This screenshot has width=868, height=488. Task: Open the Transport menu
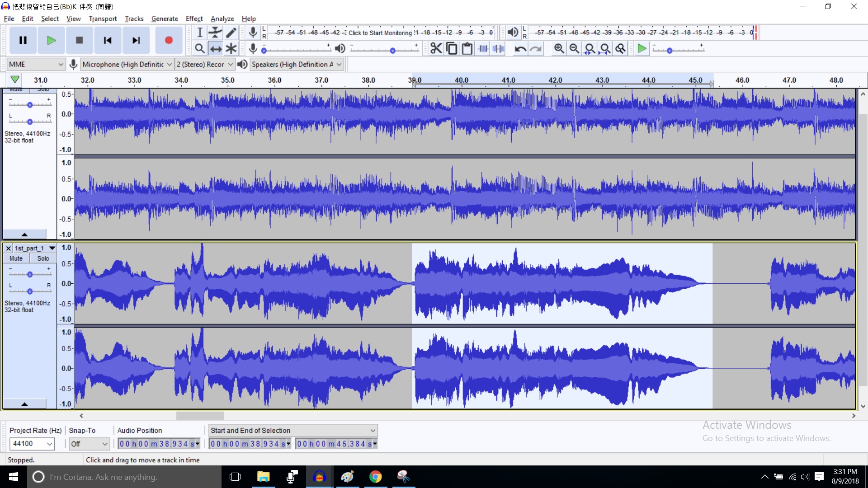tap(103, 19)
